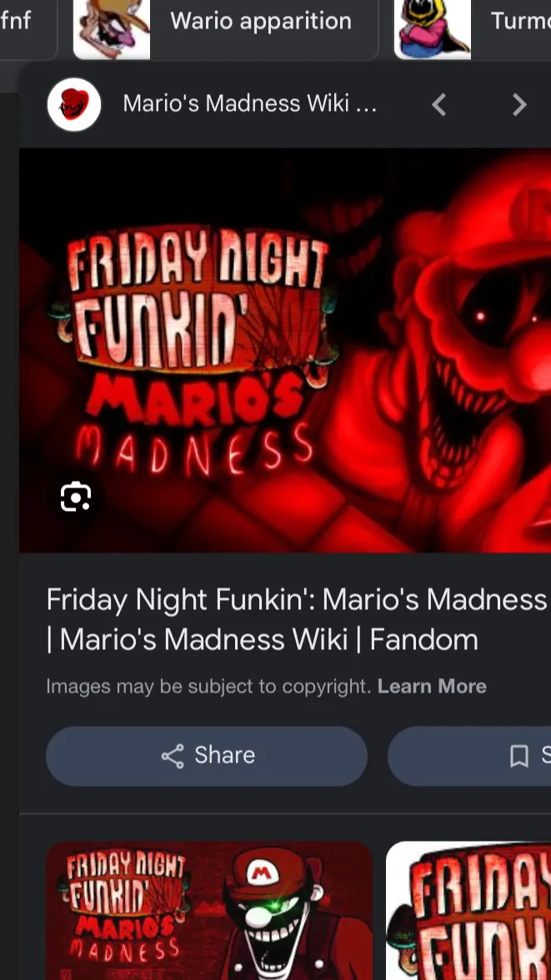Select the Turmoil chip thumbnail image

432,28
